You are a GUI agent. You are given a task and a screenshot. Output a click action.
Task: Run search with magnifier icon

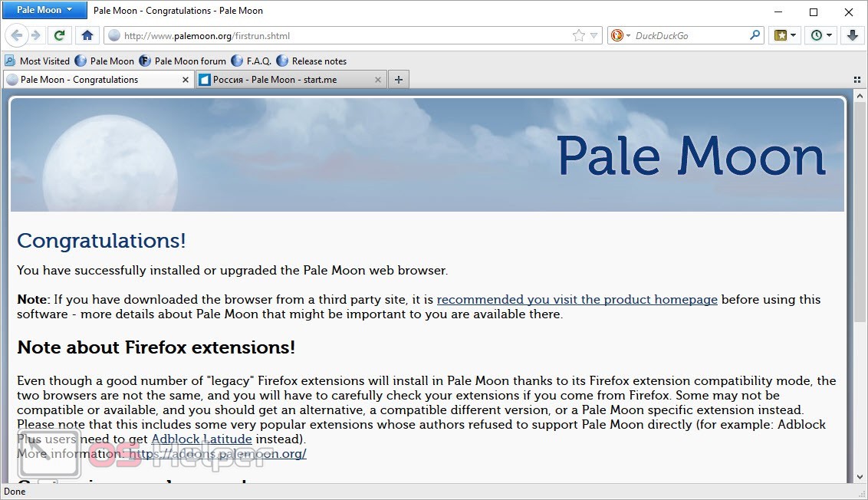click(755, 35)
